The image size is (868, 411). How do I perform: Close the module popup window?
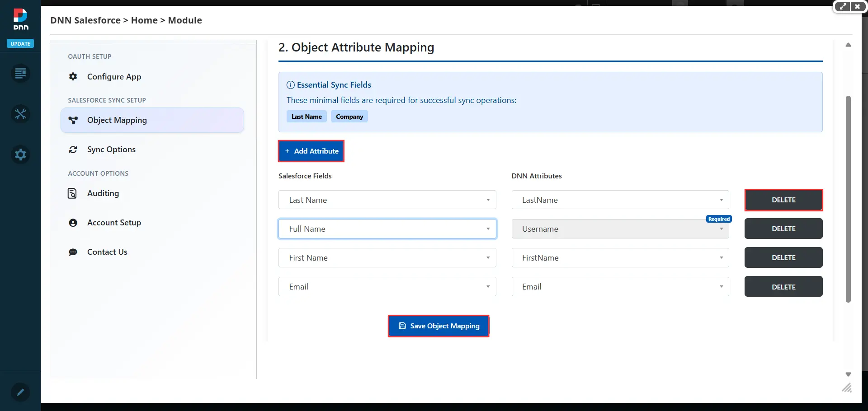click(x=857, y=7)
